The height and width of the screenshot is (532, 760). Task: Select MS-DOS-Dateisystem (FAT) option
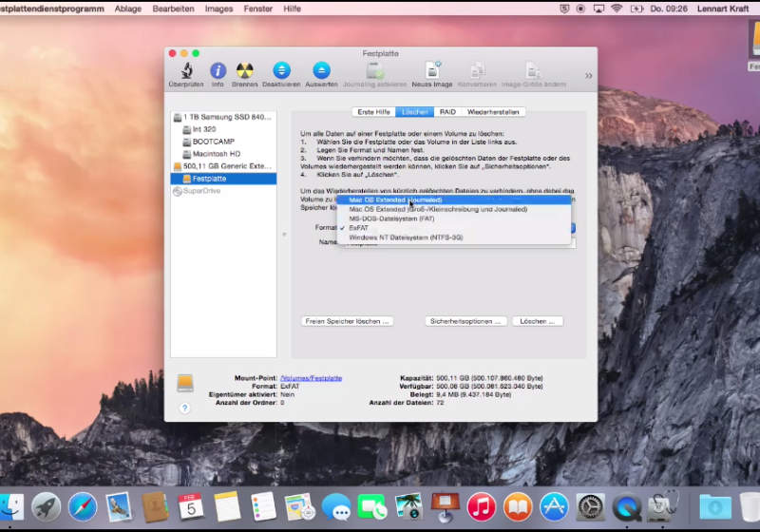pos(391,218)
